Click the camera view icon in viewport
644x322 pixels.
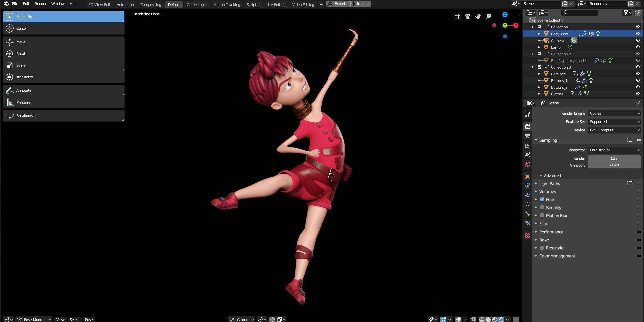(x=468, y=16)
